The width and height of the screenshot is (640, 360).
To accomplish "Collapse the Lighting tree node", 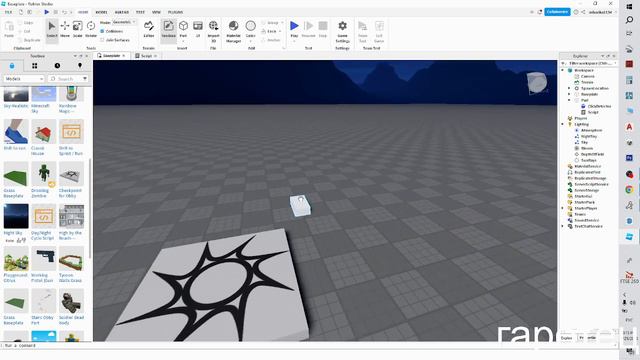I will pyautogui.click(x=563, y=124).
